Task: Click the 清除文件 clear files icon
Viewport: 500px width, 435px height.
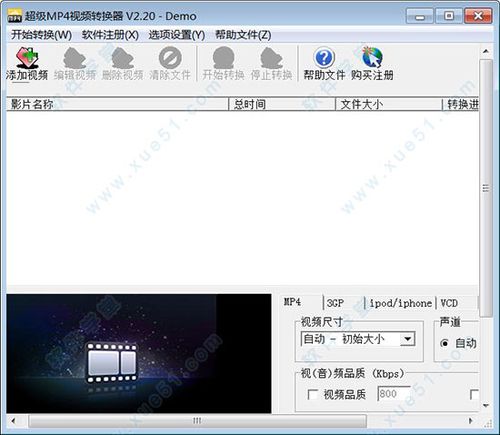Action: (x=170, y=58)
